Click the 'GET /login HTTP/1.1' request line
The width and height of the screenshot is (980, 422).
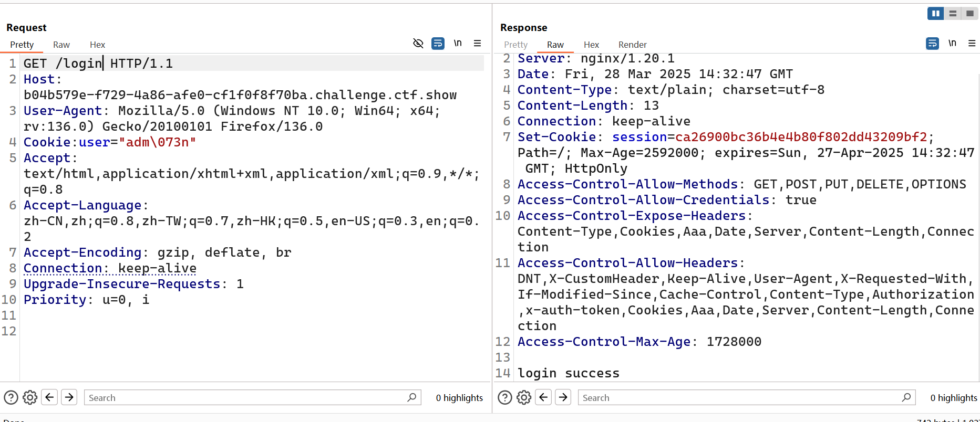pyautogui.click(x=98, y=64)
